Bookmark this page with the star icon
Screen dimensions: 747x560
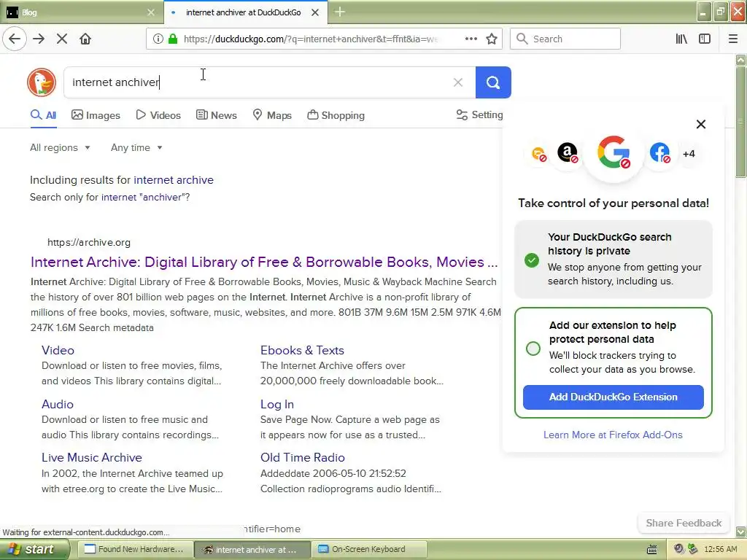pyautogui.click(x=492, y=39)
